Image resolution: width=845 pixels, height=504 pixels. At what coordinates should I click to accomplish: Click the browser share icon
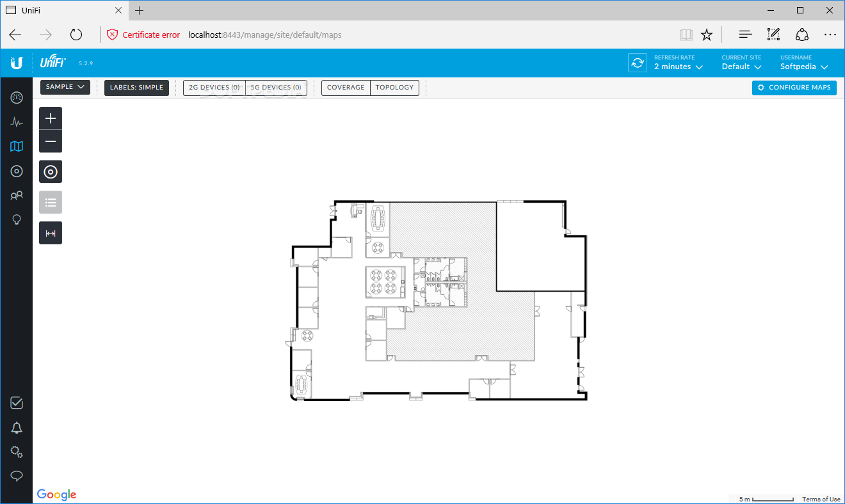(x=802, y=35)
